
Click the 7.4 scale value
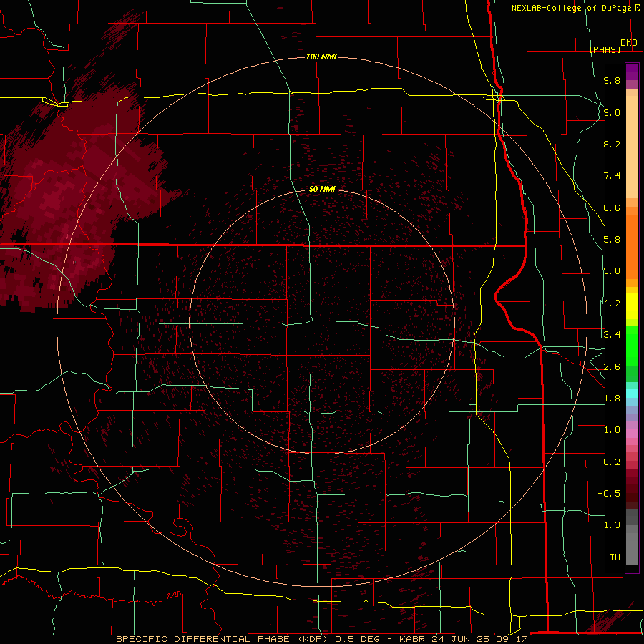coord(612,176)
